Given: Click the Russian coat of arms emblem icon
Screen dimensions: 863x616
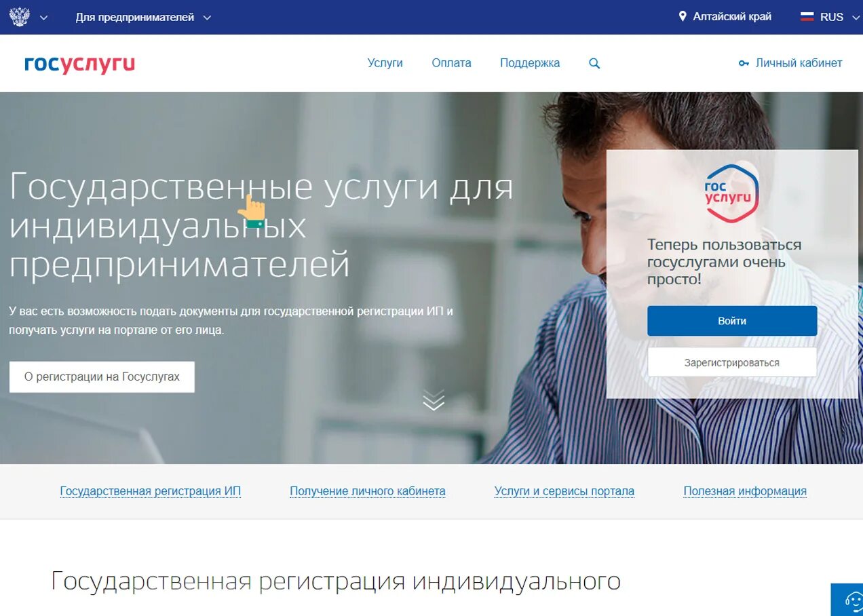Looking at the screenshot, I should point(20,17).
